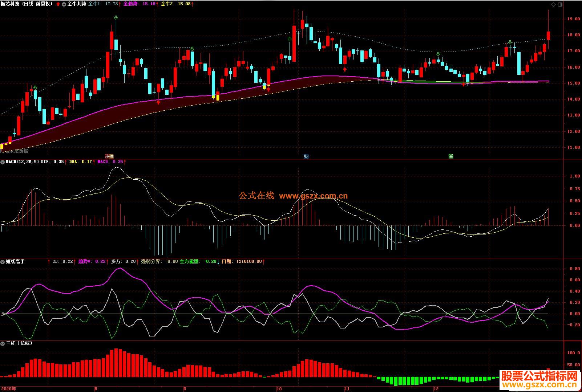Click the red up arrow beside 振芯科技 title
The width and height of the screenshot is (582, 392).
point(58,4)
